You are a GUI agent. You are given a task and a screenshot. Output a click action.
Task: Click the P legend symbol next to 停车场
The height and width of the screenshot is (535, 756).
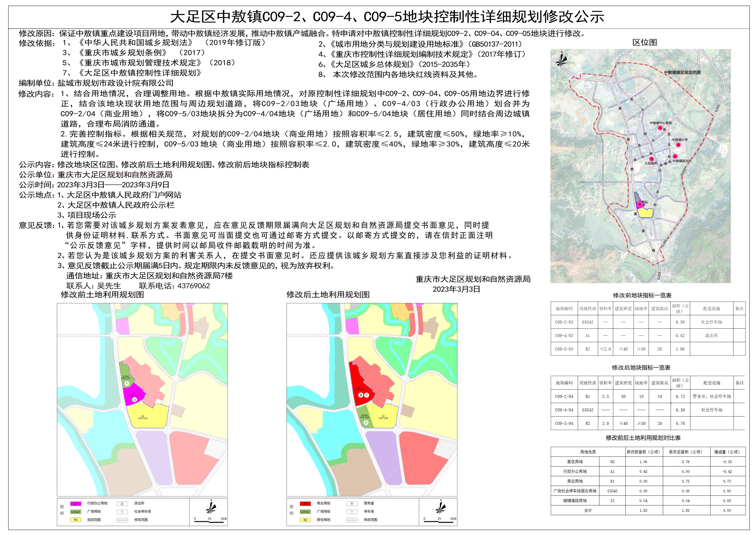point(352,512)
